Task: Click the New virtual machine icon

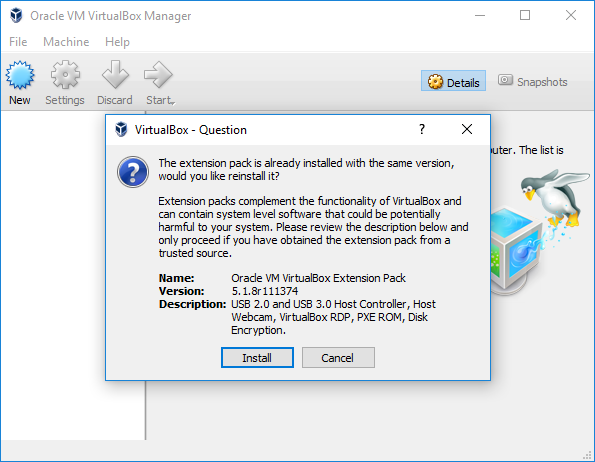Action: point(20,75)
